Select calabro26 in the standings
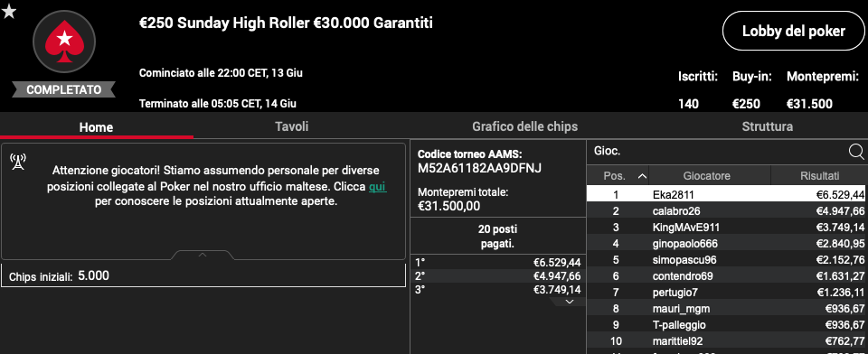This screenshot has width=868, height=354. [727, 210]
